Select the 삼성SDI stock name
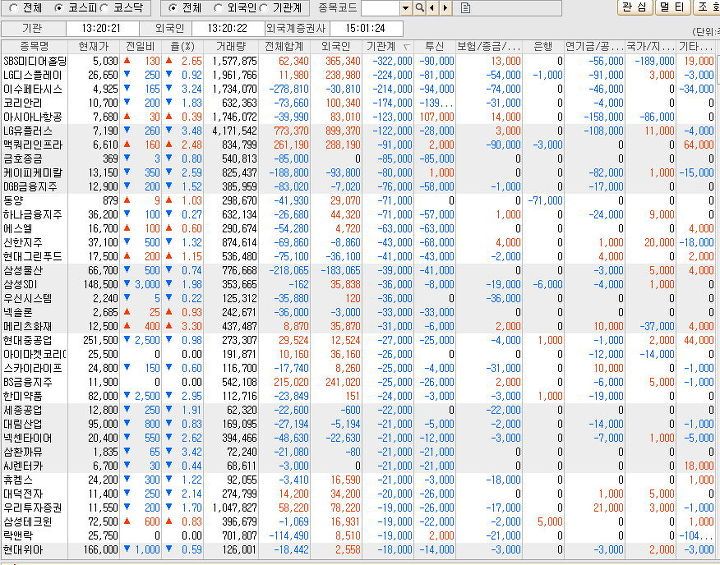 click(x=20, y=284)
